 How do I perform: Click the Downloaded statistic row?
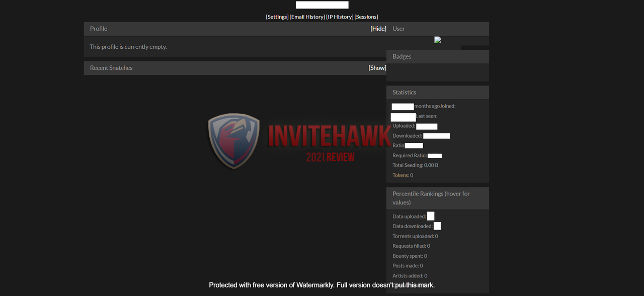point(422,136)
